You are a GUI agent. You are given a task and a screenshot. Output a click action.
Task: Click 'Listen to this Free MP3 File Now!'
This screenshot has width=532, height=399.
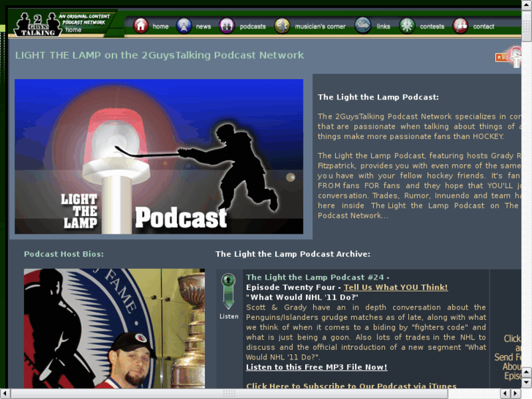317,367
